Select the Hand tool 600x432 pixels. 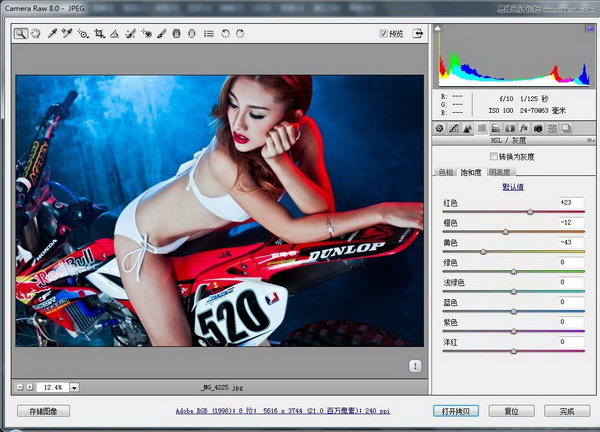click(36, 33)
